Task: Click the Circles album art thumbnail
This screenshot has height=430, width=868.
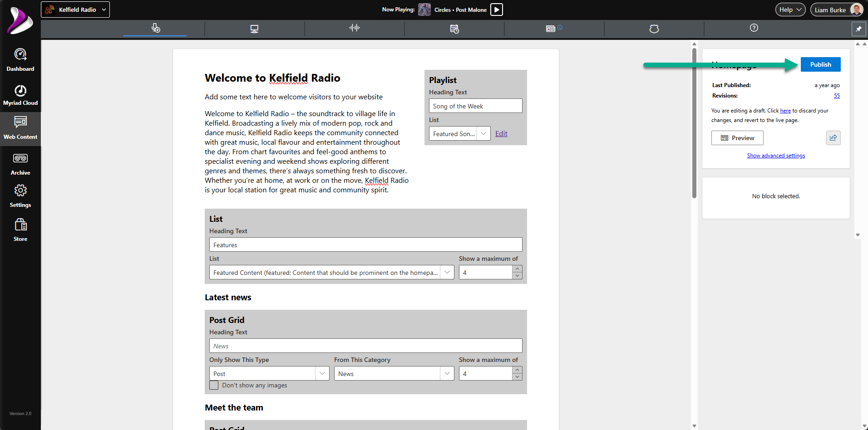Action: coord(424,10)
